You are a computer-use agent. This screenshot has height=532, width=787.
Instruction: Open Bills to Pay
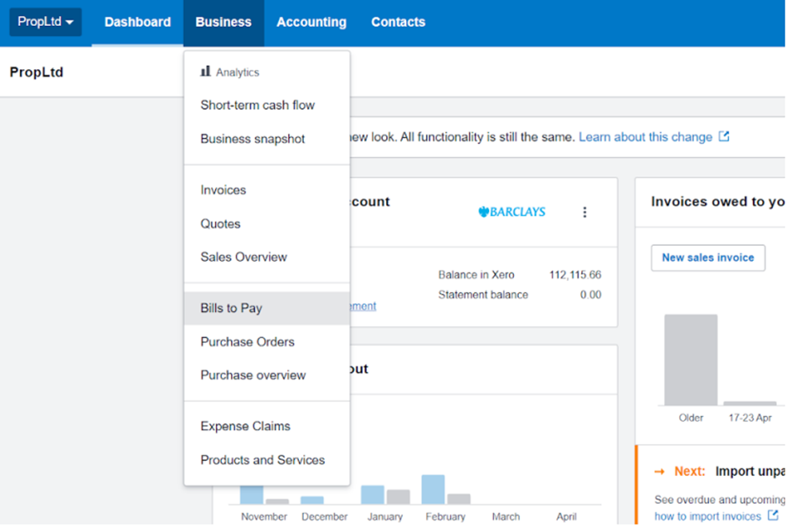coord(231,308)
